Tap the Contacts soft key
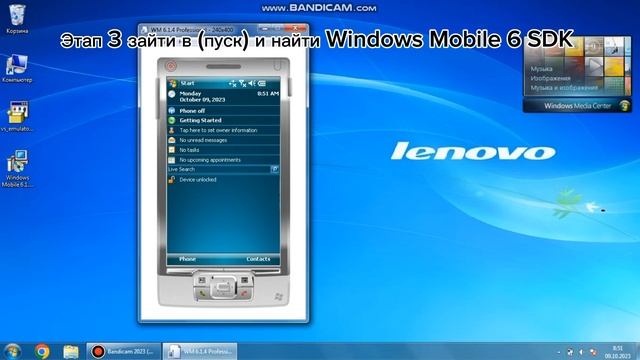The height and width of the screenshot is (360, 640). click(258, 259)
